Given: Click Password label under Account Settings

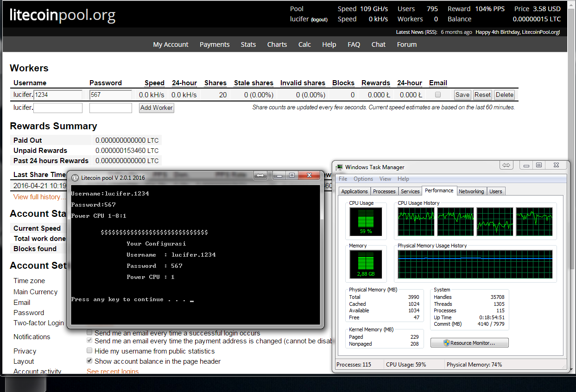Looking at the screenshot, I should [x=29, y=313].
